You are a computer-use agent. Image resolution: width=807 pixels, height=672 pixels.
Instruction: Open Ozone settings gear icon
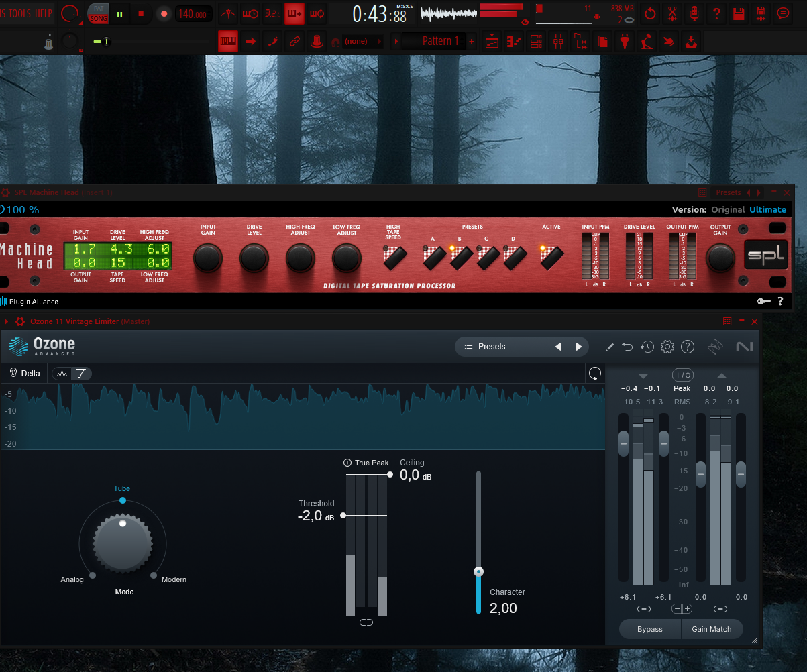667,347
